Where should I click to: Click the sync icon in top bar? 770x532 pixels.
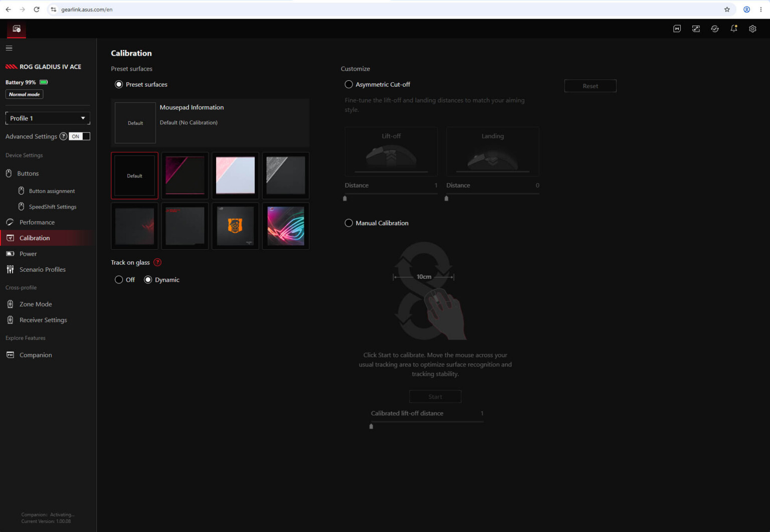point(715,29)
